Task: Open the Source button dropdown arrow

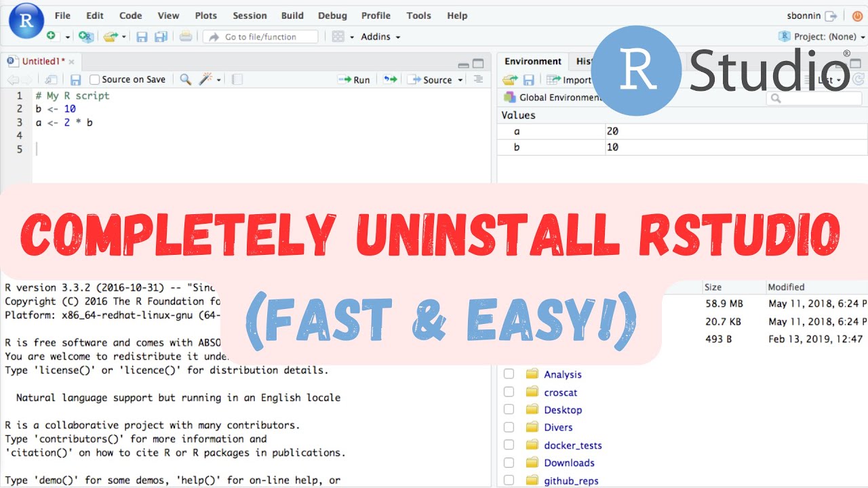Action: (x=460, y=80)
